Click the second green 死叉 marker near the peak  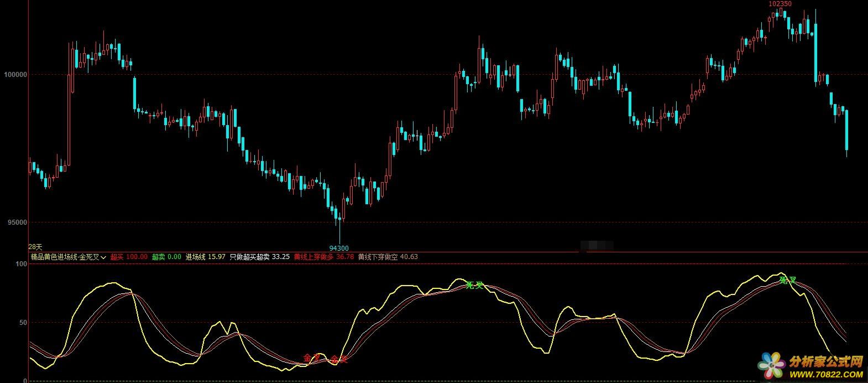[788, 280]
